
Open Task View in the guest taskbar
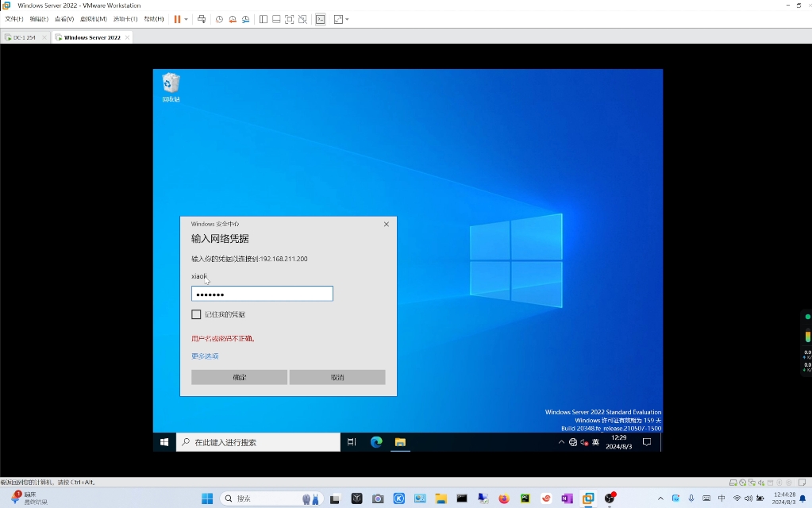(x=352, y=442)
